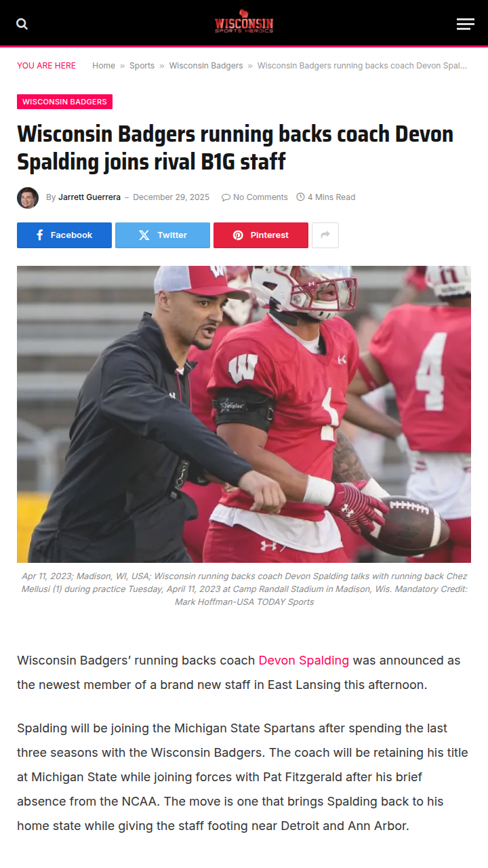Open the search magnifier icon

point(22,24)
